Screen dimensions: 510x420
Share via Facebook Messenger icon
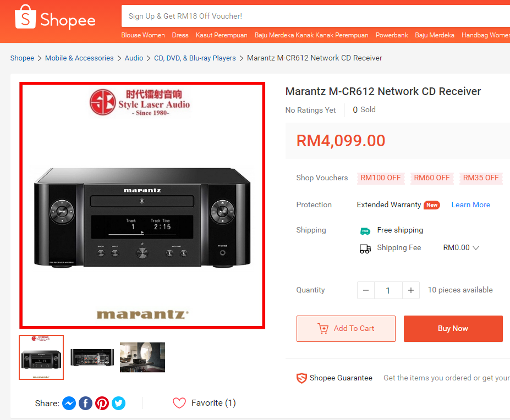coord(69,403)
